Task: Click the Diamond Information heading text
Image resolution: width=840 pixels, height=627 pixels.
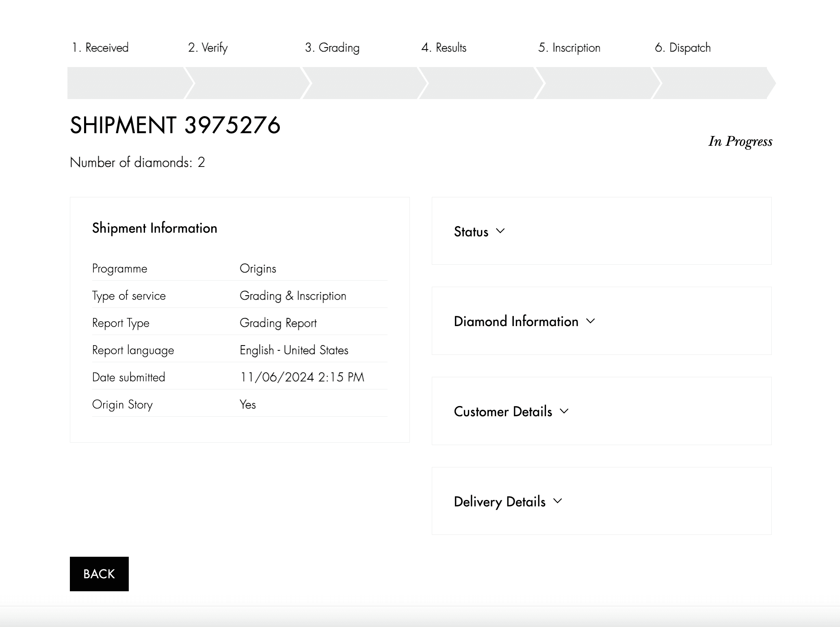Action: point(516,322)
